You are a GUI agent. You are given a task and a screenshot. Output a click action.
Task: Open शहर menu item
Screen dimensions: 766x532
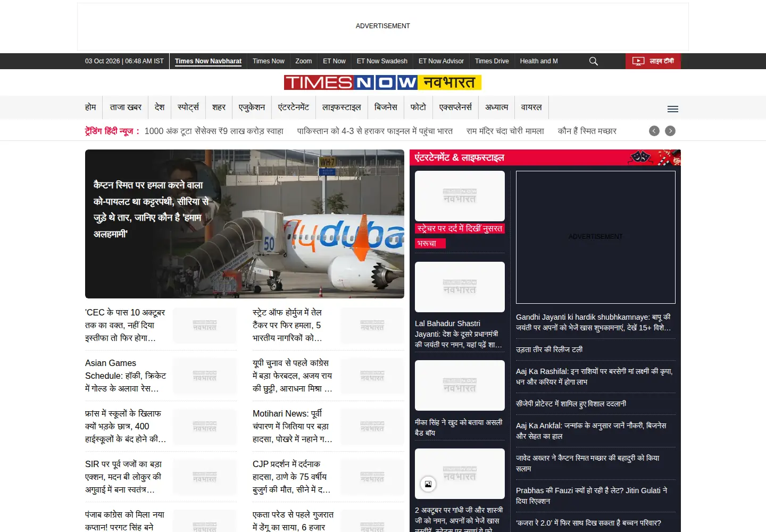tap(219, 107)
